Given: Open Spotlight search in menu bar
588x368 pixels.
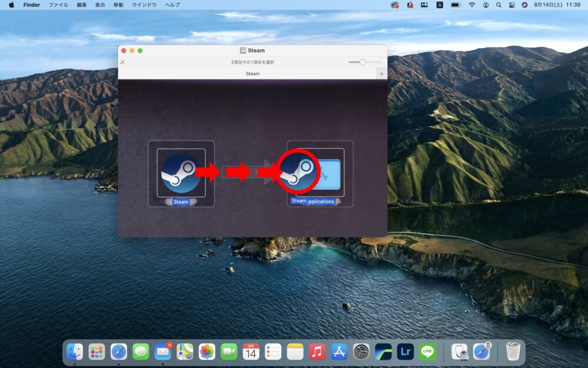Looking at the screenshot, I should (x=499, y=5).
